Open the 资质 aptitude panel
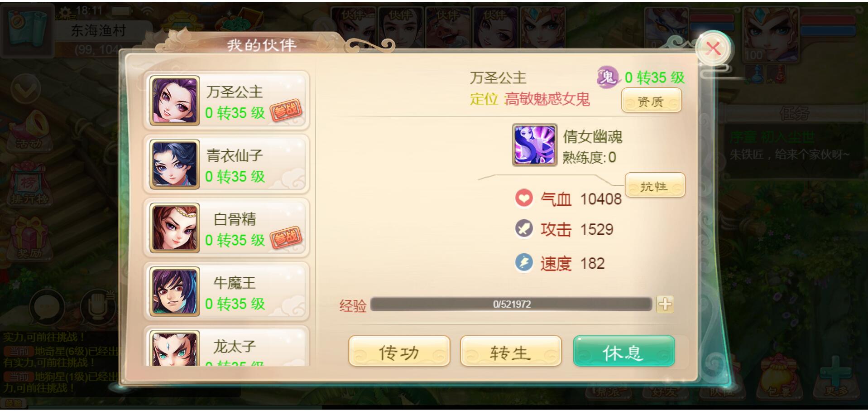Viewport: 868px width, 411px height. (x=651, y=101)
